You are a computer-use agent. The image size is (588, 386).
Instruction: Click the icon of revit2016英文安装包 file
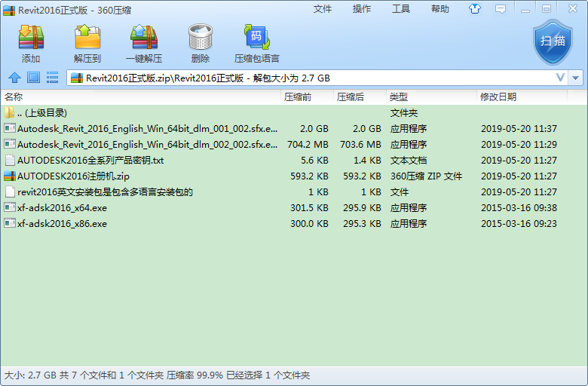tap(10, 191)
